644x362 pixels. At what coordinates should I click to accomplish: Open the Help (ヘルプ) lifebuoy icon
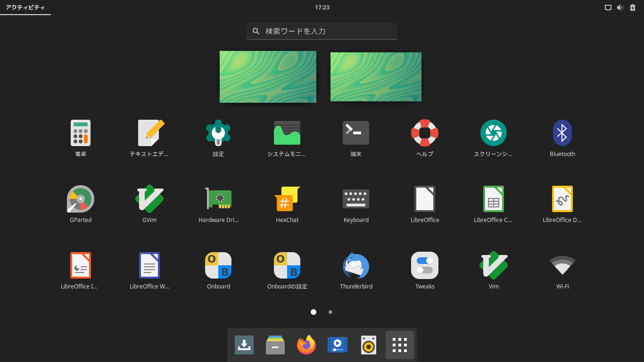point(425,132)
